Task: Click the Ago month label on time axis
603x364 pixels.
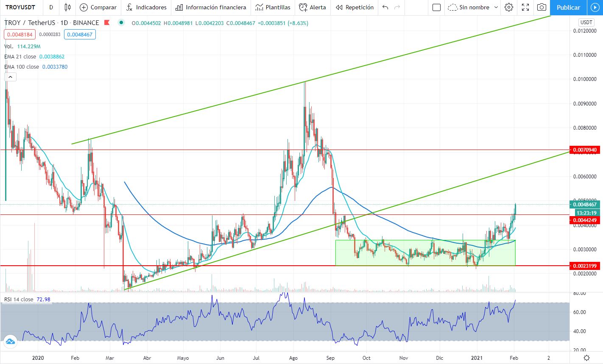Action: pyautogui.click(x=293, y=358)
